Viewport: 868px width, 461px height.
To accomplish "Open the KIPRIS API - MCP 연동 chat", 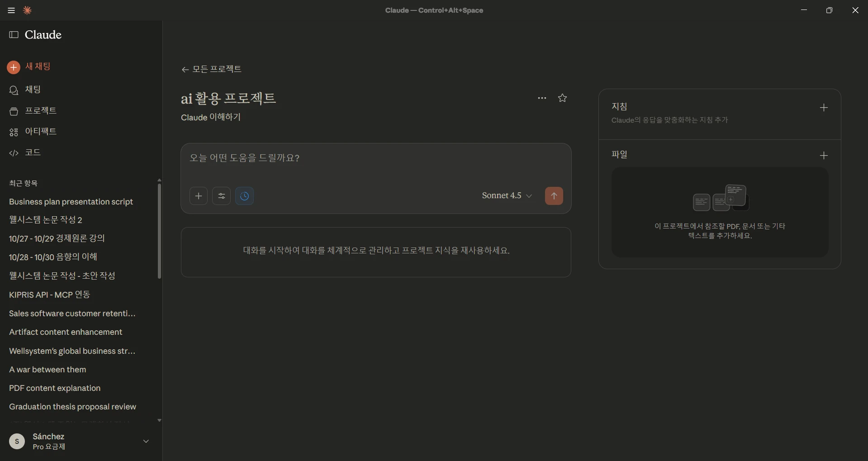I will [x=50, y=295].
